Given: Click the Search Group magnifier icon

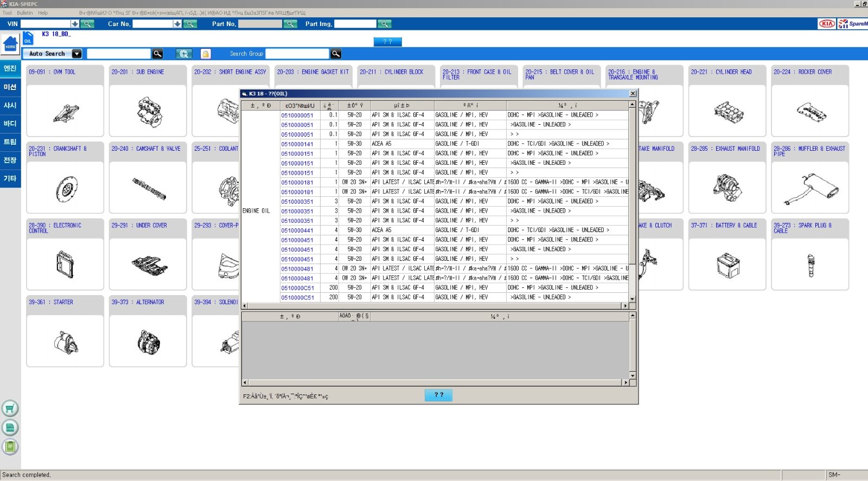Looking at the screenshot, I should click(x=336, y=54).
